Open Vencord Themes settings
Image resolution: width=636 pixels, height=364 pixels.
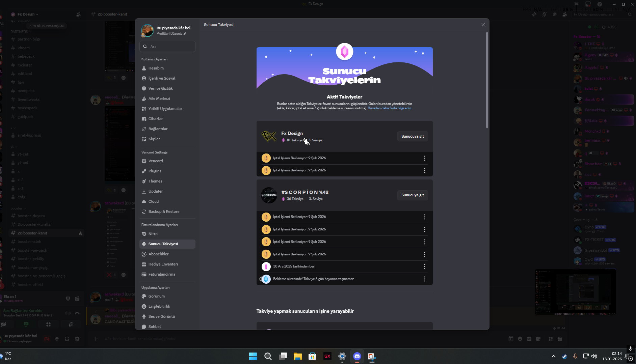click(167, 181)
